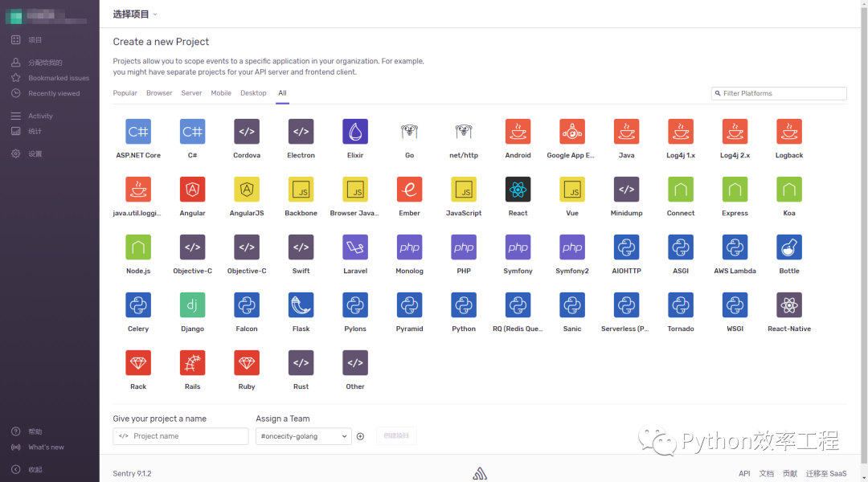
Task: Choose the Celery platform icon
Action: pyautogui.click(x=138, y=305)
